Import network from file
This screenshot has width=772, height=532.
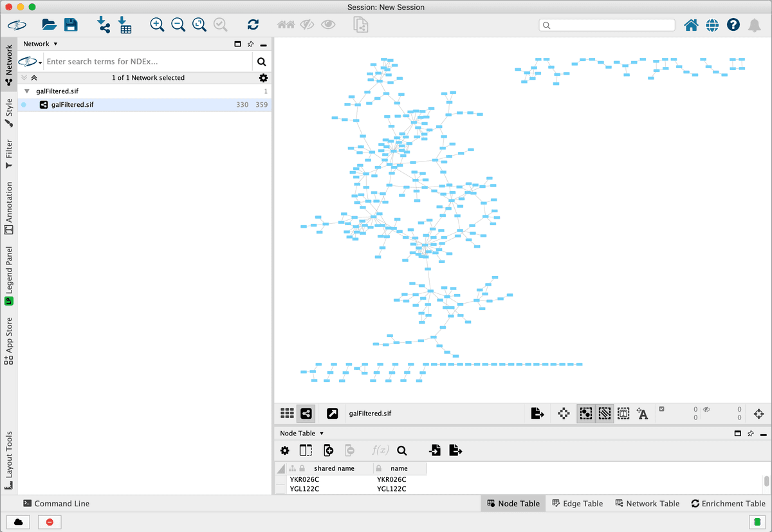(104, 25)
